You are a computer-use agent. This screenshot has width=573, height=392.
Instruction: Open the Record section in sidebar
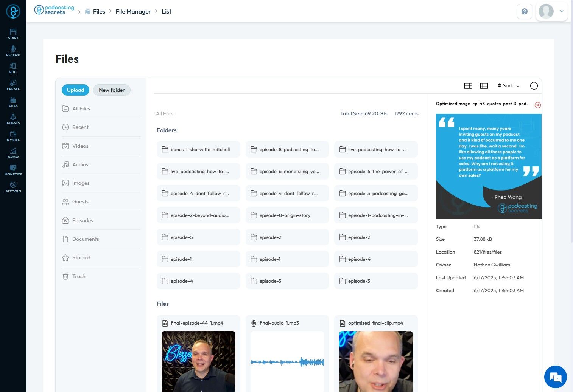(x=13, y=51)
